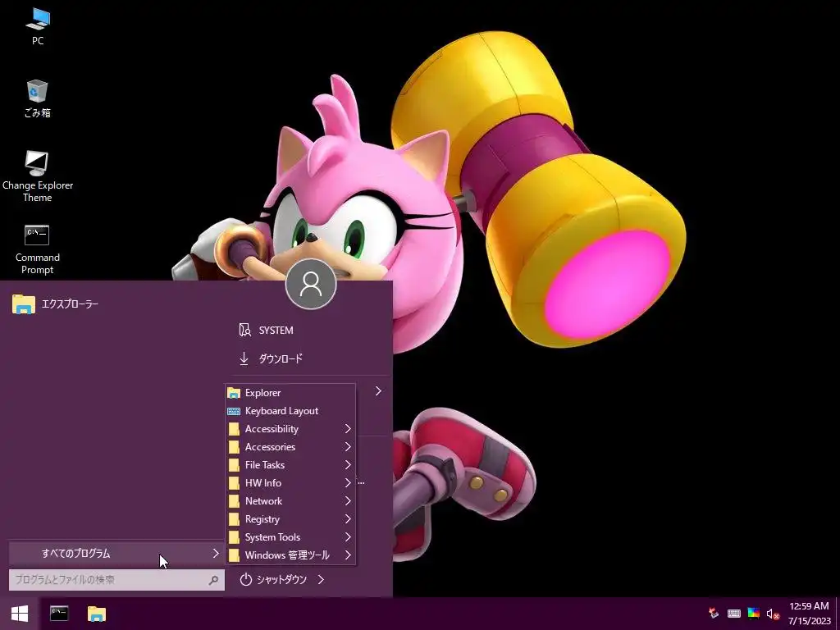Expand the Accessibility submenu arrow

348,428
